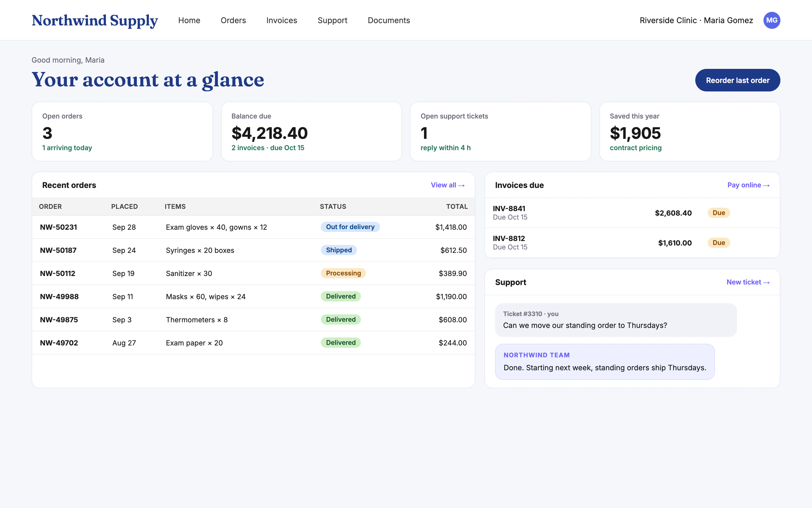Click the Riverside Clinic · Maria Gomez account name
Image resolution: width=812 pixels, height=508 pixels.
pyautogui.click(x=696, y=20)
